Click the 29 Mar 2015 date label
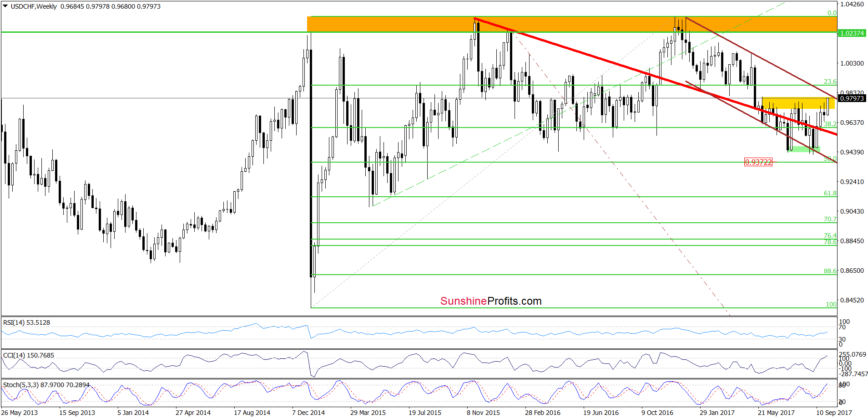Image resolution: width=868 pixels, height=419 pixels. 368,413
